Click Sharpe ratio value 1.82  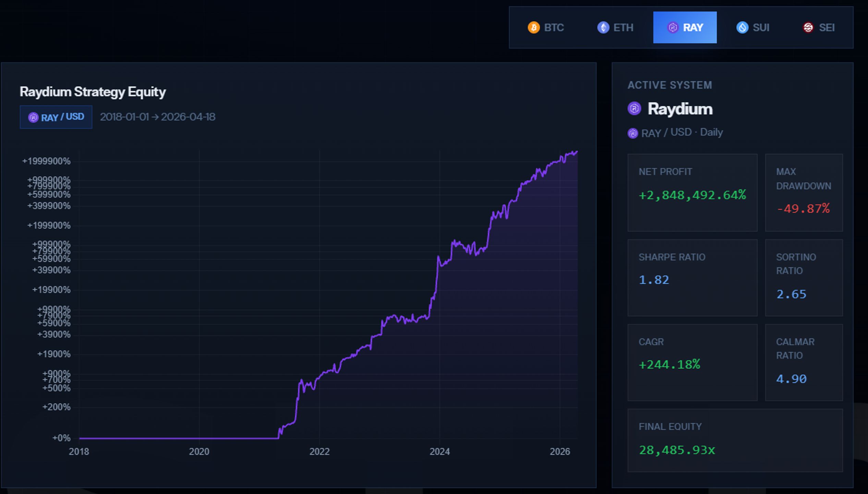pos(654,280)
